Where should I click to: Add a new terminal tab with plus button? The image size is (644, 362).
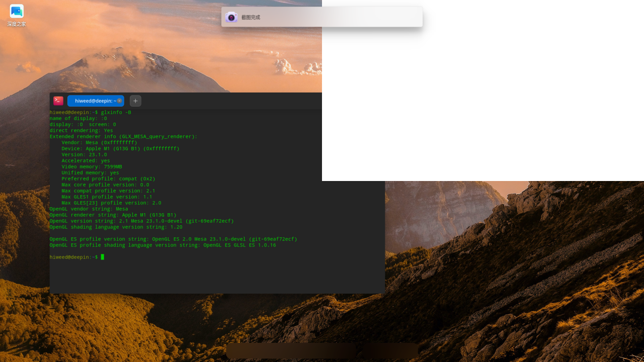(135, 101)
